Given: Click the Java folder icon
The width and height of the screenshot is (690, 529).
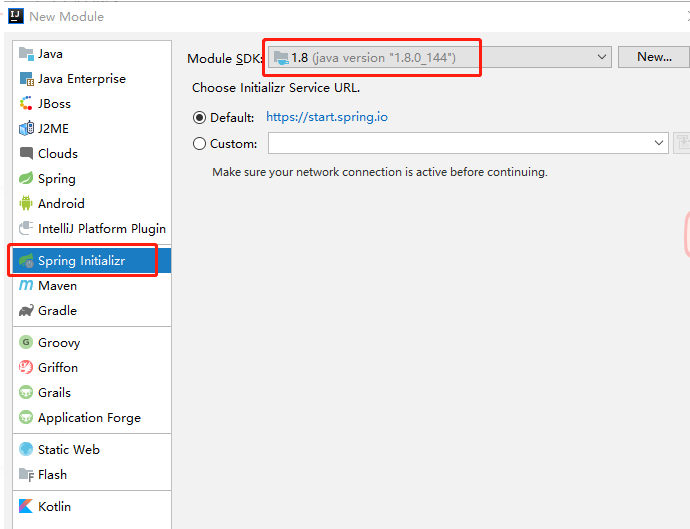Looking at the screenshot, I should point(26,54).
